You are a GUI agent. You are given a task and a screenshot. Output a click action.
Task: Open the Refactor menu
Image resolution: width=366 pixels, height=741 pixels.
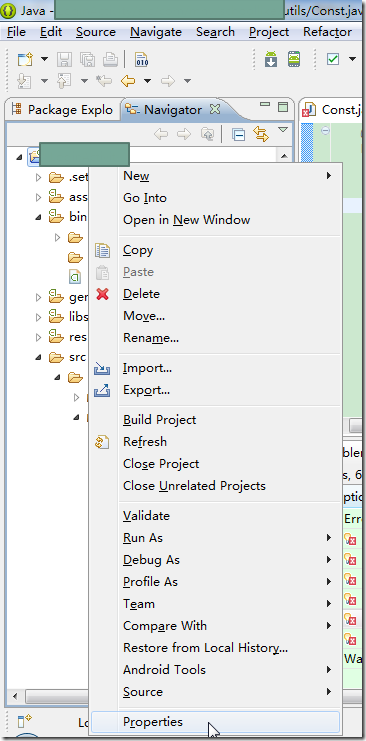click(327, 32)
